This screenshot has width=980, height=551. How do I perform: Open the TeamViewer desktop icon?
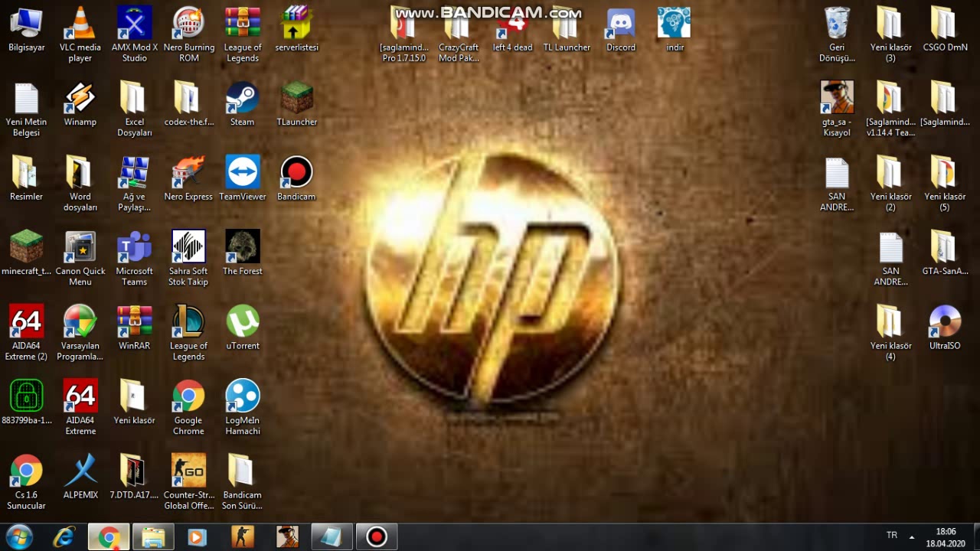point(242,179)
